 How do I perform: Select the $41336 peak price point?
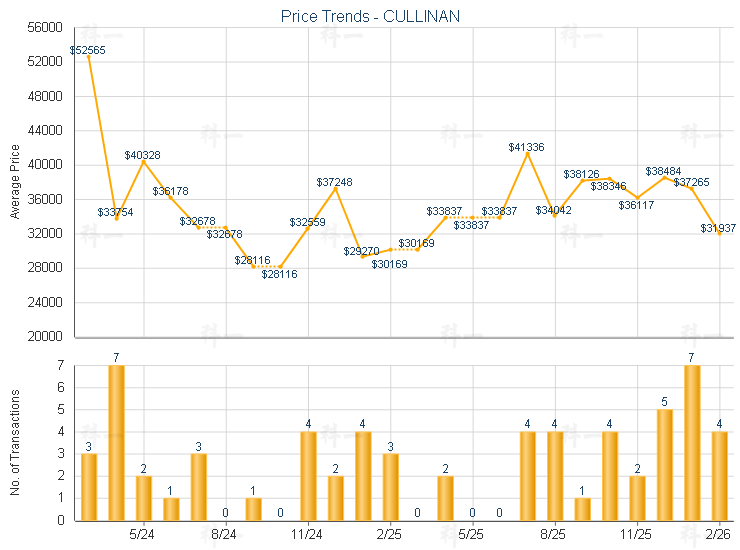click(x=528, y=153)
